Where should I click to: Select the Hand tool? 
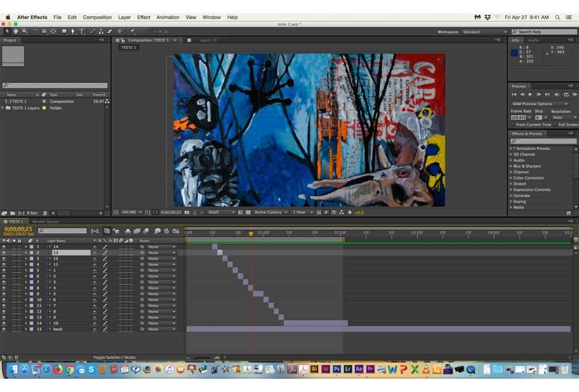coord(16,32)
